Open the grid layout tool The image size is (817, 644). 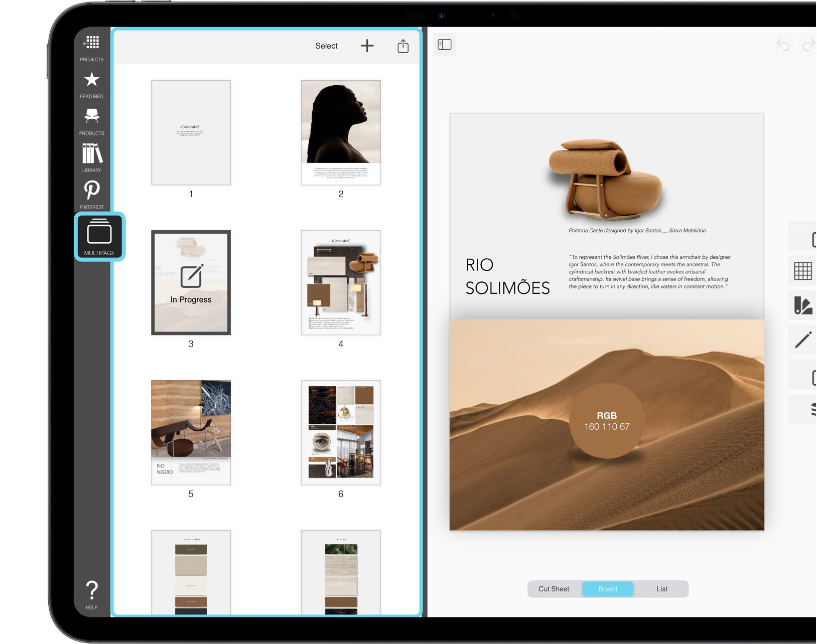point(803,271)
